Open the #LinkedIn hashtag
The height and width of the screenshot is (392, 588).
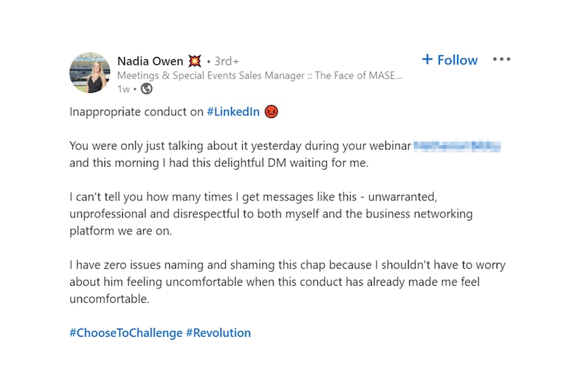pyautogui.click(x=233, y=112)
